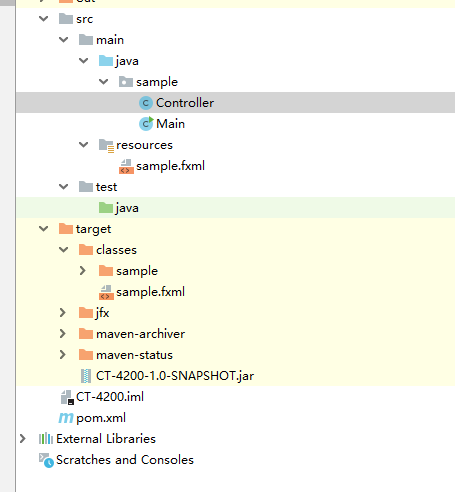The image size is (455, 492).
Task: Collapse the target folder chevron
Action: tap(44, 229)
